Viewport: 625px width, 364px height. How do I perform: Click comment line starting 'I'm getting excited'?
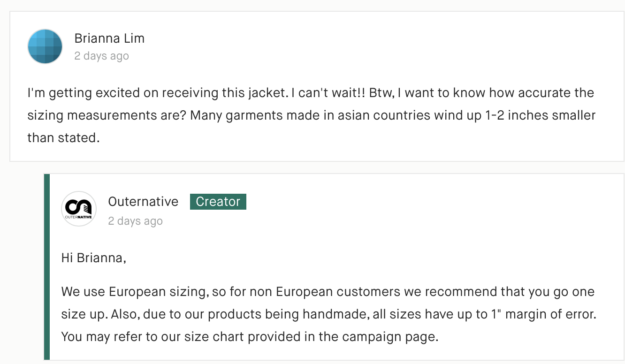pos(311,93)
